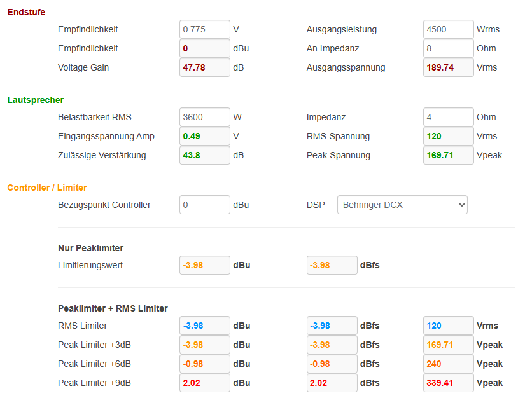Screen dimensions: 532x405
Task: Select the RMS Limiter Vrms field
Action: tap(448, 326)
